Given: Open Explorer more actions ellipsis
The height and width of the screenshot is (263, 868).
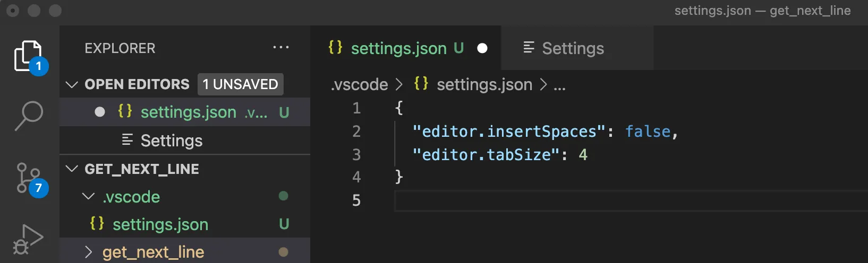Looking at the screenshot, I should [x=280, y=48].
